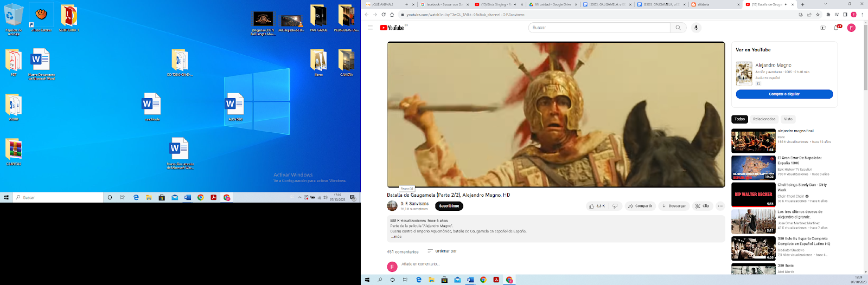Select the CARPETAS WinRAR icon on desktop
Image resolution: width=868 pixels, height=285 pixels.
tap(14, 152)
